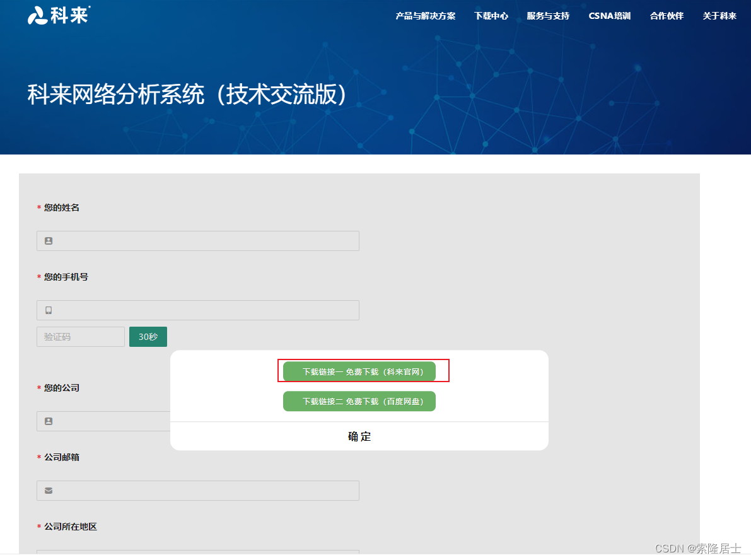The height and width of the screenshot is (560, 751).
Task: Click the 30秒 countdown button
Action: pos(148,337)
